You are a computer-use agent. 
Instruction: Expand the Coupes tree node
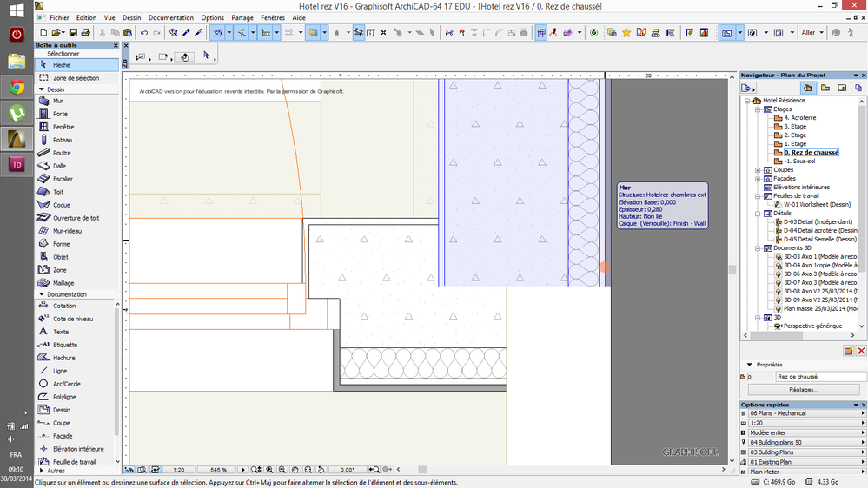(758, 170)
